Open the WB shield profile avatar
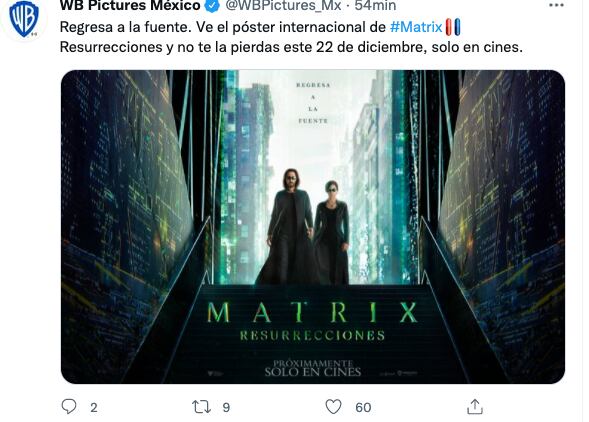Image resolution: width=589 pixels, height=422 pixels. tap(24, 19)
